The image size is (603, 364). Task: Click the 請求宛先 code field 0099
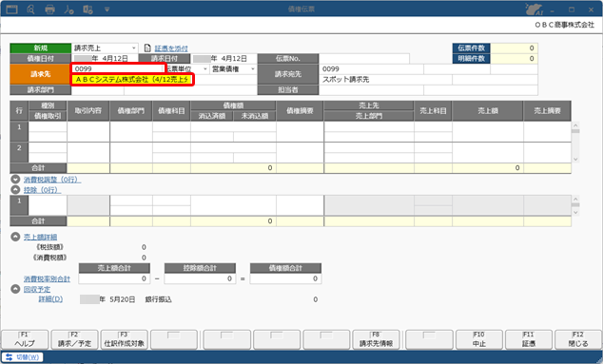tap(371, 68)
